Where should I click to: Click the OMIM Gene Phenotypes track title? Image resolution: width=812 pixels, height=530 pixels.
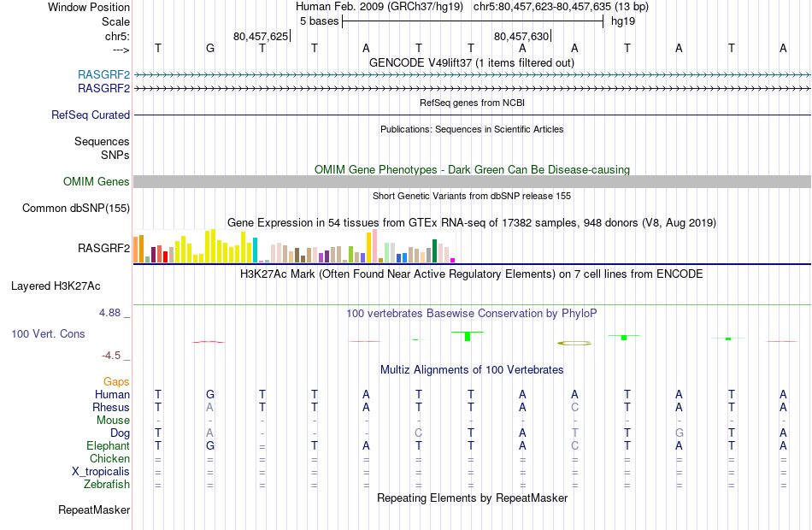tap(472, 169)
